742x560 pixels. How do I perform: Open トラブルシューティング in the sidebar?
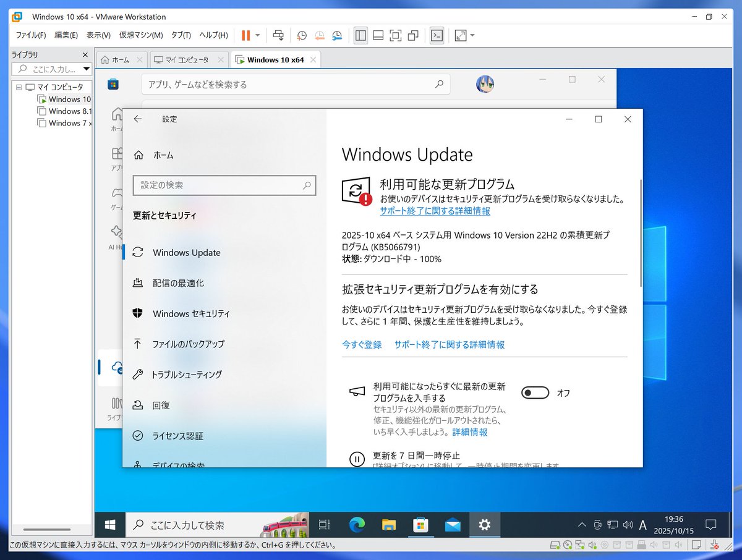tap(224, 375)
